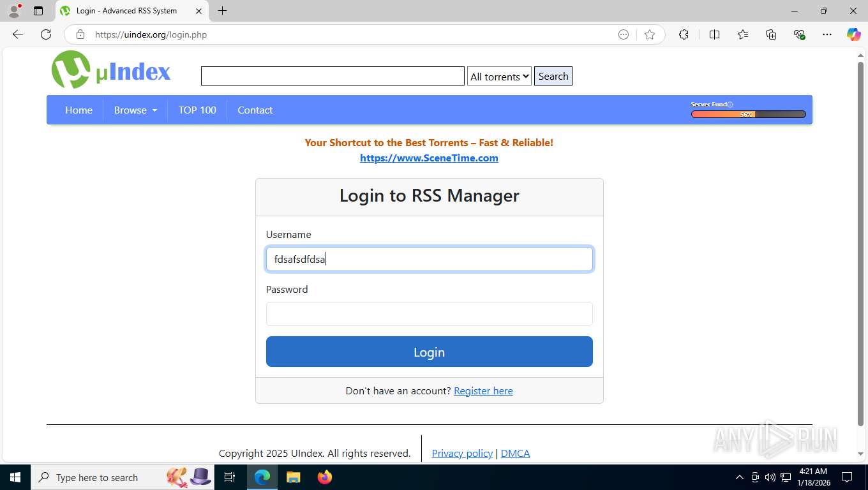Open the All torrents category dropdown
Viewport: 868px width, 490px height.
tap(499, 77)
